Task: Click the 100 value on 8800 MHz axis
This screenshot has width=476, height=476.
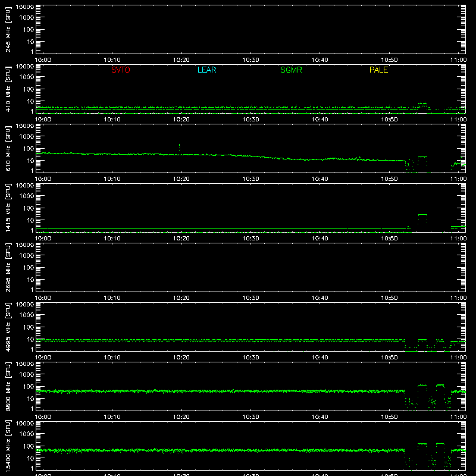Action: (29, 387)
